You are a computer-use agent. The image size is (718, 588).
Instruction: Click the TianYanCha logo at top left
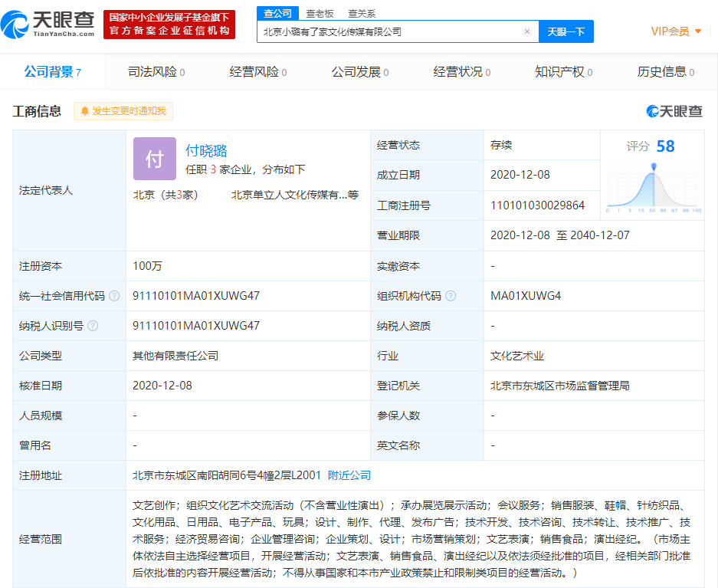(x=48, y=25)
